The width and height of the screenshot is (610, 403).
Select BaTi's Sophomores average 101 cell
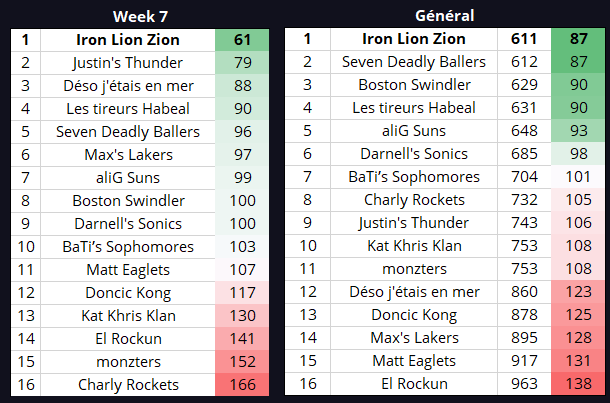point(578,177)
